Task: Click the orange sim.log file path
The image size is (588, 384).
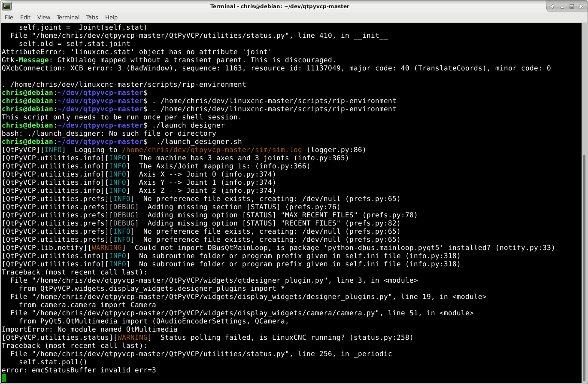Action: point(212,150)
